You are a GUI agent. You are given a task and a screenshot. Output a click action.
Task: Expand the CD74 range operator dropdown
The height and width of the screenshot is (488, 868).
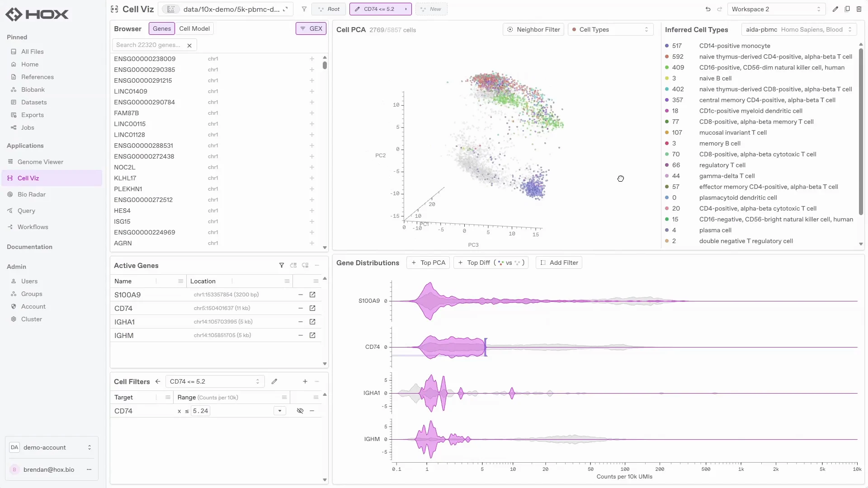280,411
